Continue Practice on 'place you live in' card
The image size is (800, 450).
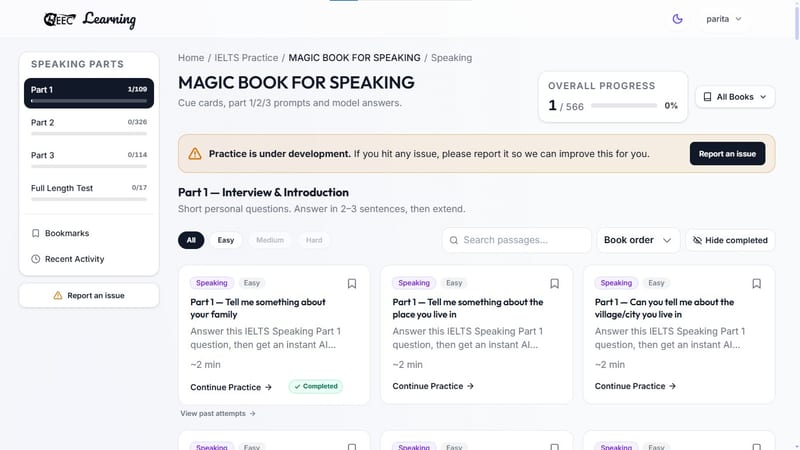tap(433, 386)
